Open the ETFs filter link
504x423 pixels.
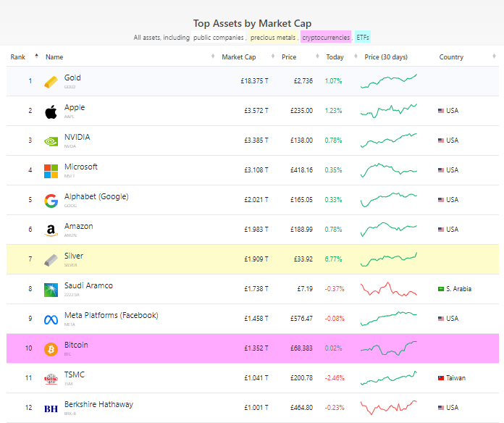(x=363, y=37)
